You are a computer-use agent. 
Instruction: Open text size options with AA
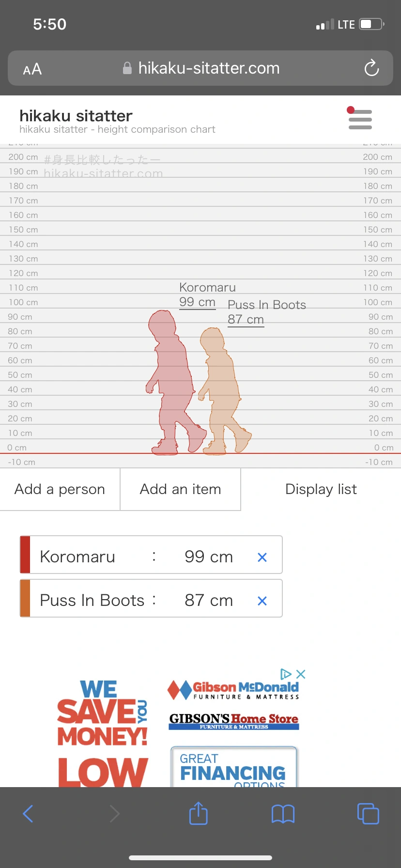point(31,68)
